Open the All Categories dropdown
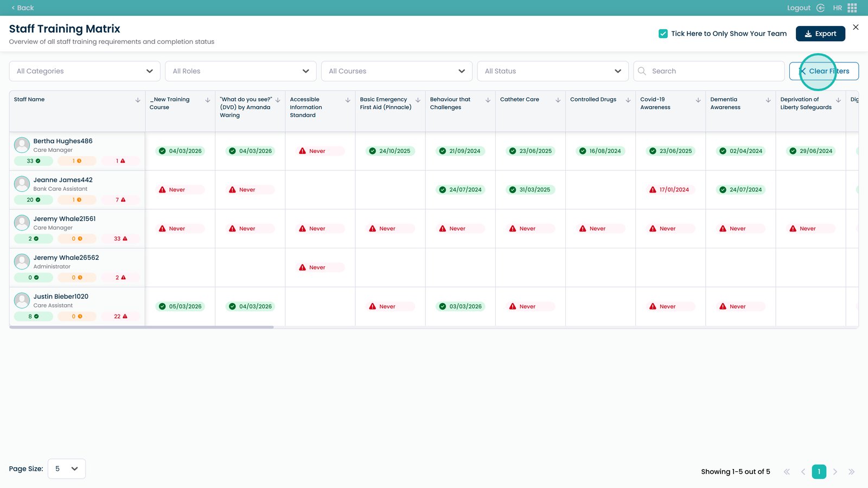The image size is (868, 488). tap(85, 71)
